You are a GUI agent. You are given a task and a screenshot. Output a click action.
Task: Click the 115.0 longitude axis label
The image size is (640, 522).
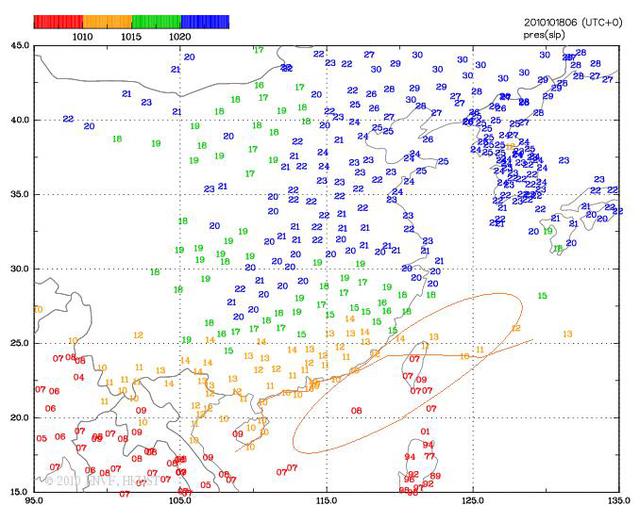327,500
